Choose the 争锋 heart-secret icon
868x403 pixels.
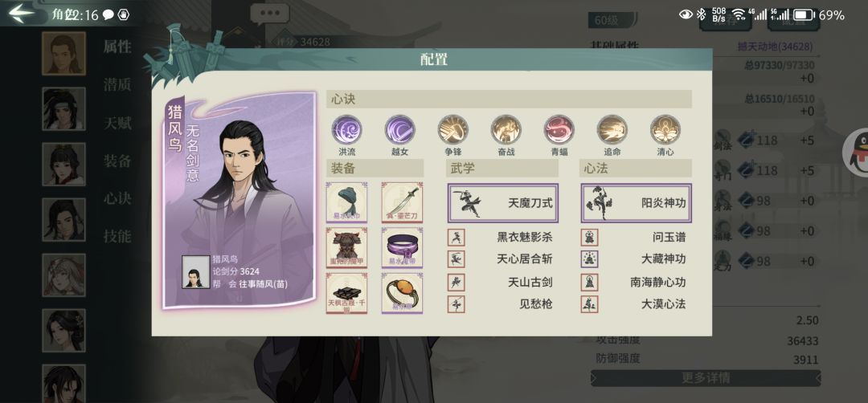click(x=452, y=130)
